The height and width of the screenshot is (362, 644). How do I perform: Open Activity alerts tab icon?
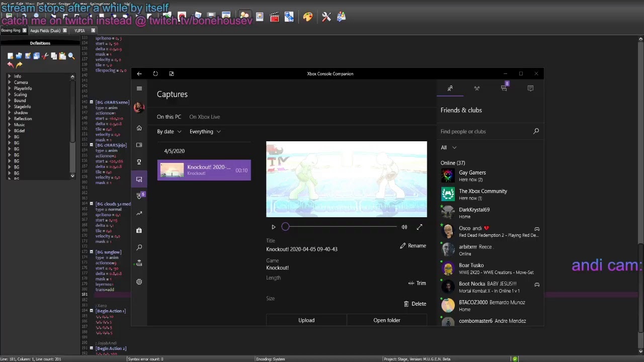[530, 88]
